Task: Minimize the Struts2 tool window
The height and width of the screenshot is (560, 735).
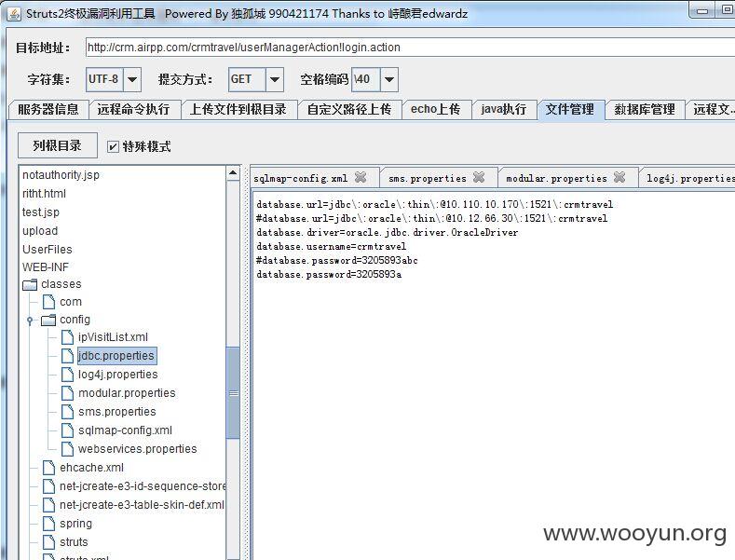Action: [x=702, y=11]
